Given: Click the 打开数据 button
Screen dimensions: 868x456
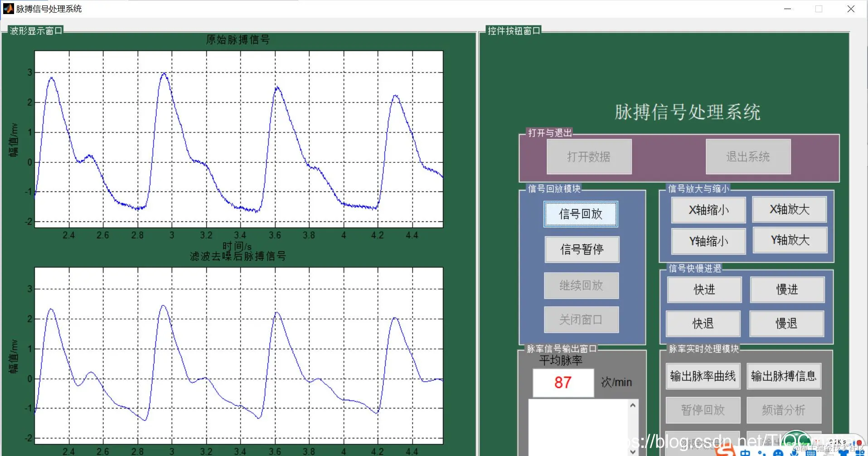Looking at the screenshot, I should [x=589, y=157].
